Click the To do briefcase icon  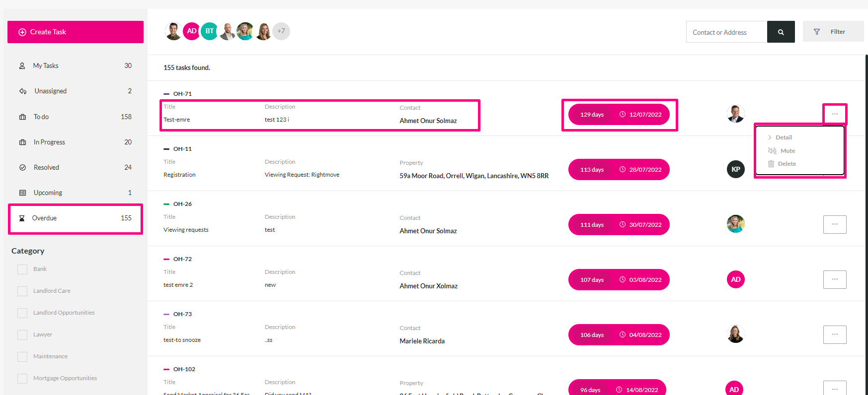22,117
